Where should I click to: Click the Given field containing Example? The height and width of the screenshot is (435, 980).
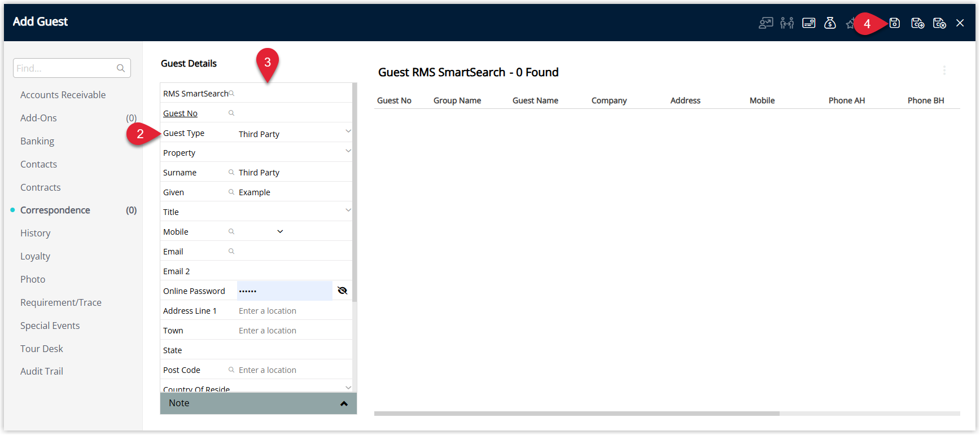click(294, 192)
